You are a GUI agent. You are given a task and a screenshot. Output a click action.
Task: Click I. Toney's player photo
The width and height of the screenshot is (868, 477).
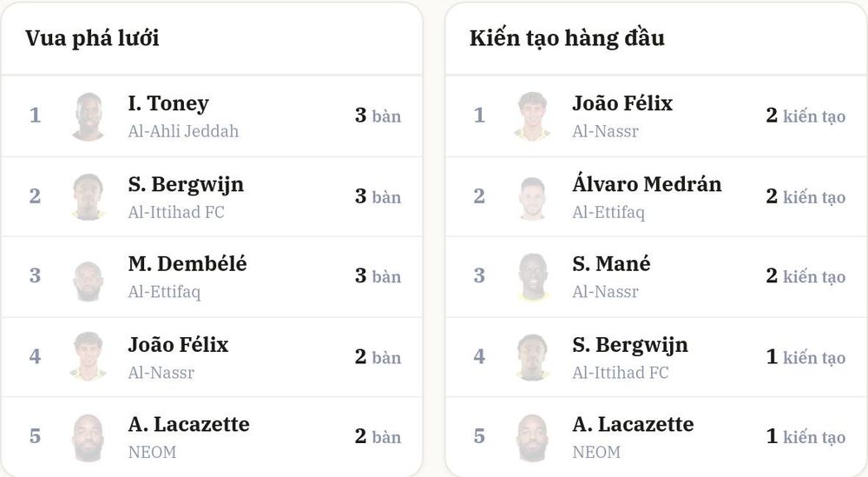[88, 116]
